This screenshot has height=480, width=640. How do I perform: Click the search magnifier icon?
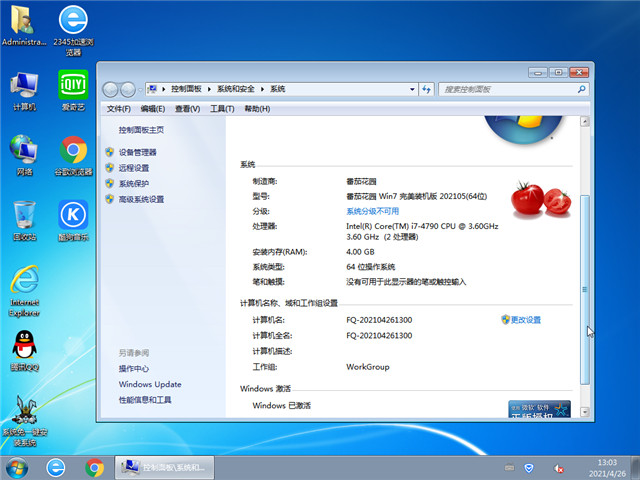pyautogui.click(x=582, y=89)
